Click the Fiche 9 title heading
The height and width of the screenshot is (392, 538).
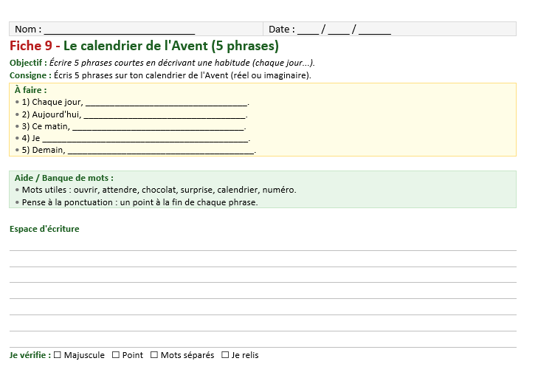[144, 46]
